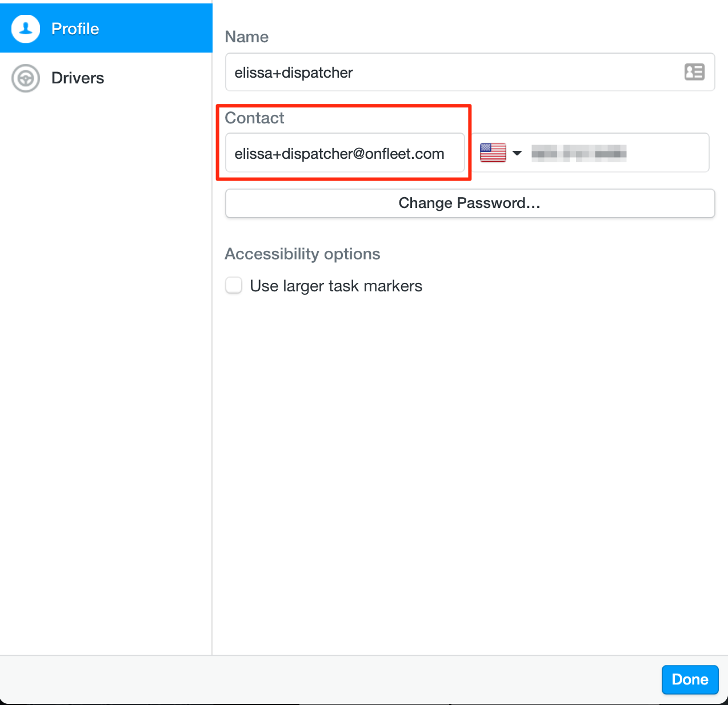
Task: Click the US flag icon
Action: (x=493, y=153)
